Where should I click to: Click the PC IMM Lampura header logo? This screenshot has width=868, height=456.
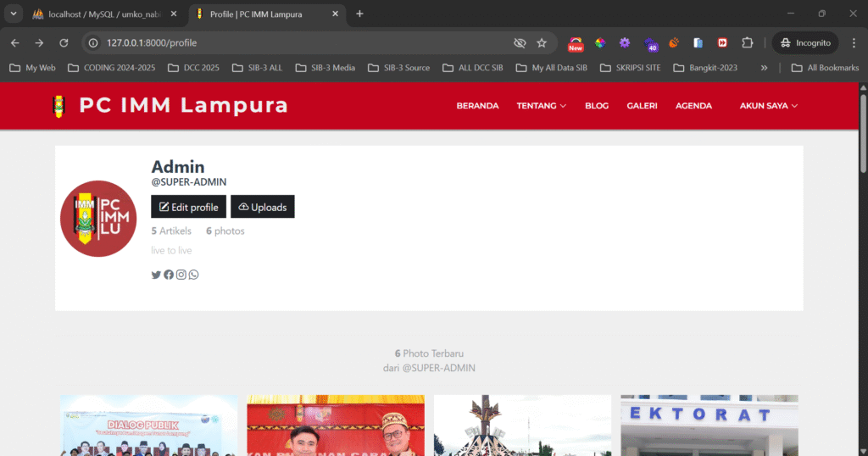58,106
